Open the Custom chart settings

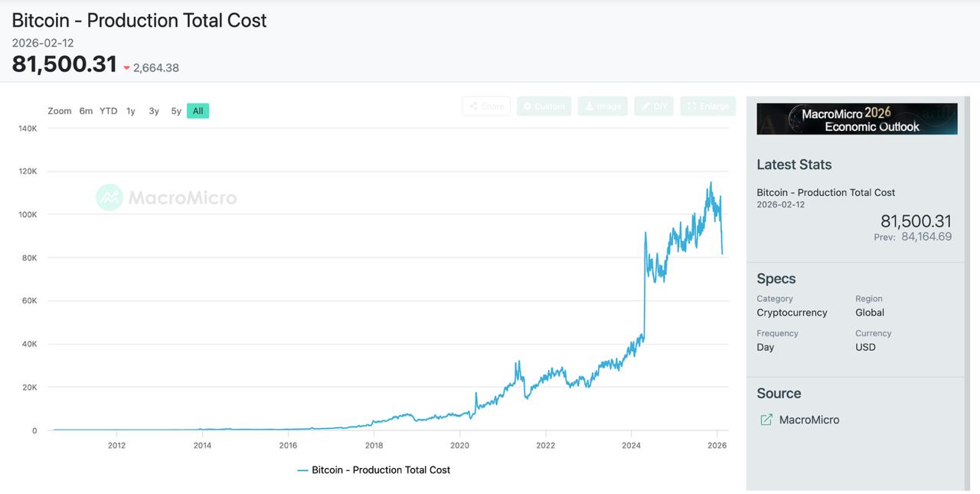click(x=544, y=106)
